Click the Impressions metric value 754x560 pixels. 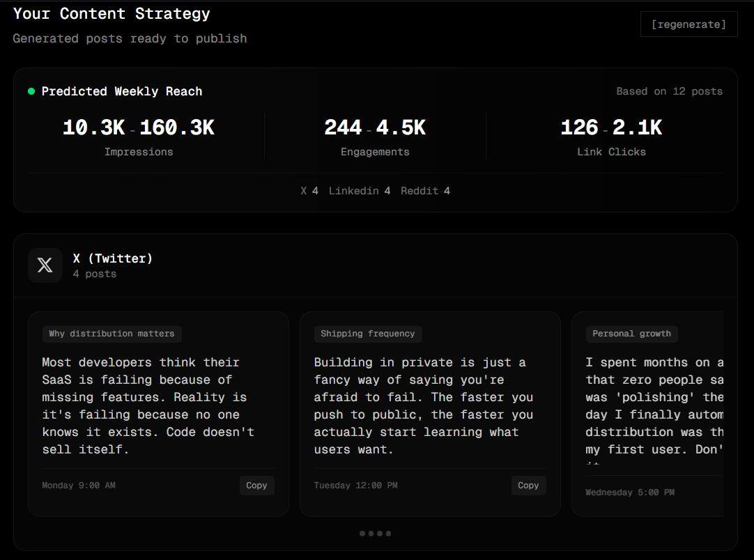pos(139,127)
